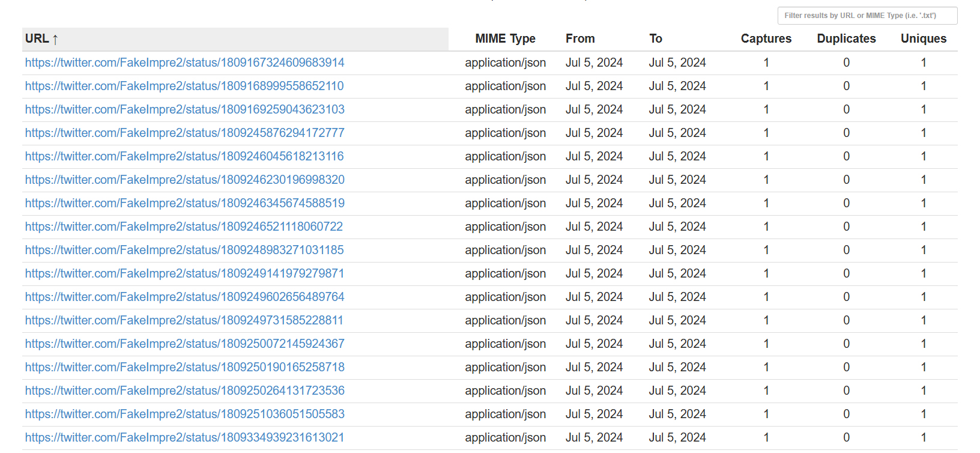Open the status link ending in 1809249731585228811
Viewport: 980px width, 453px height.
[184, 320]
